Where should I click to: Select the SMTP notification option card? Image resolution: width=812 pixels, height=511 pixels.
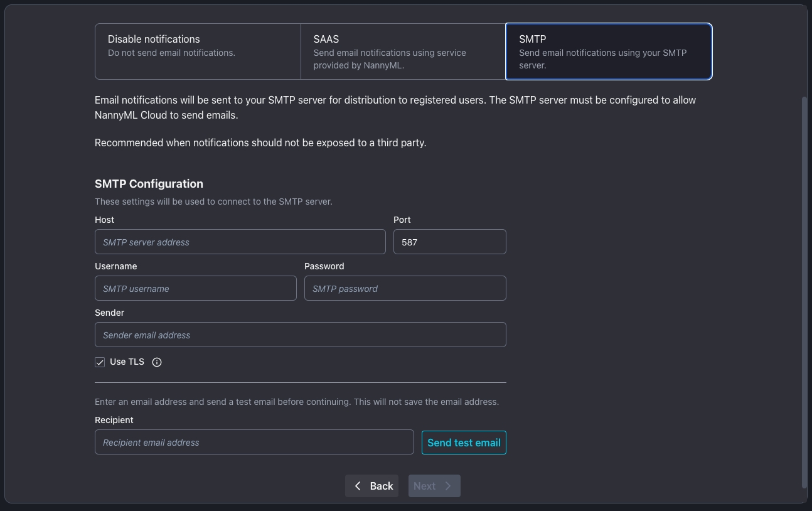(x=608, y=51)
